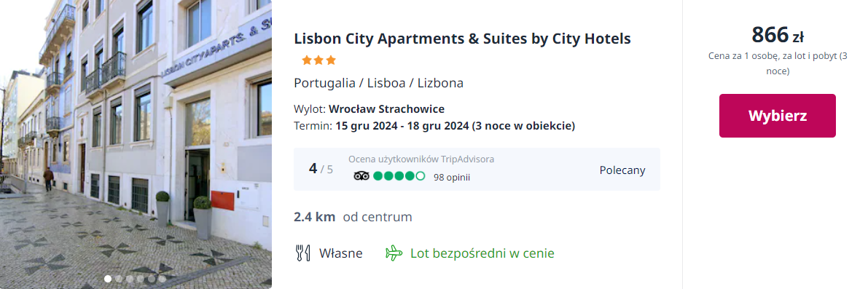
Task: Click the TripAdvisor owl logo icon
Action: [361, 176]
